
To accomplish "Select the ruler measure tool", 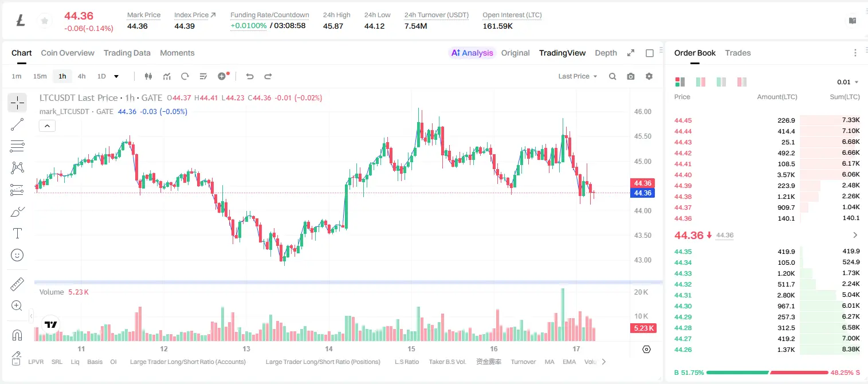I will click(x=17, y=284).
